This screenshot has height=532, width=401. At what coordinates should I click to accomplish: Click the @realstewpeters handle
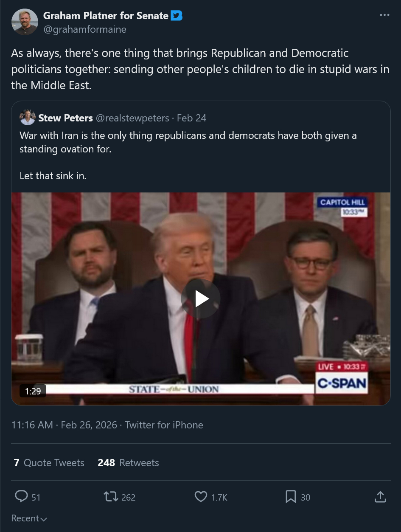(x=132, y=118)
